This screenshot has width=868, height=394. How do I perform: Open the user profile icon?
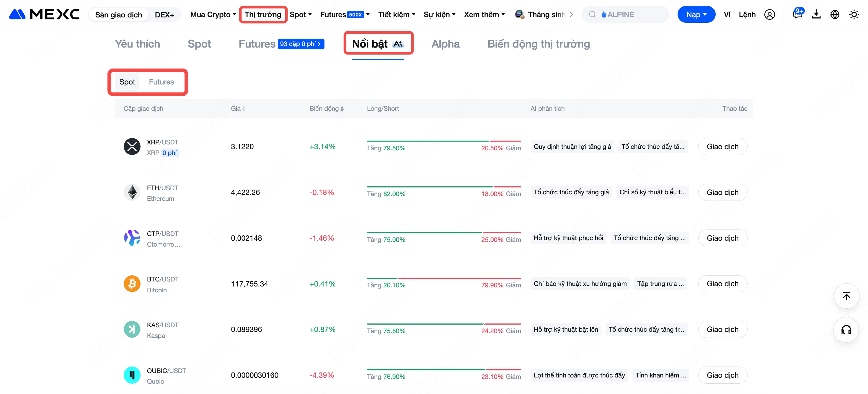click(x=769, y=14)
